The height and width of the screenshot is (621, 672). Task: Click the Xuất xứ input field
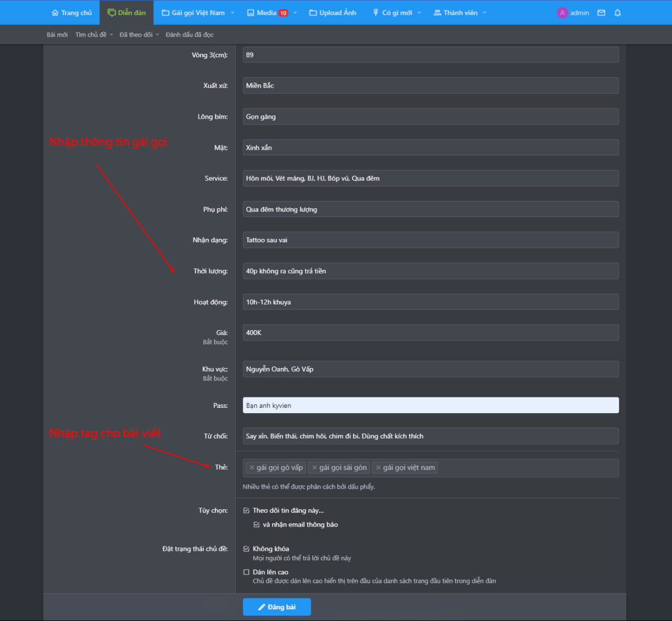tap(430, 86)
